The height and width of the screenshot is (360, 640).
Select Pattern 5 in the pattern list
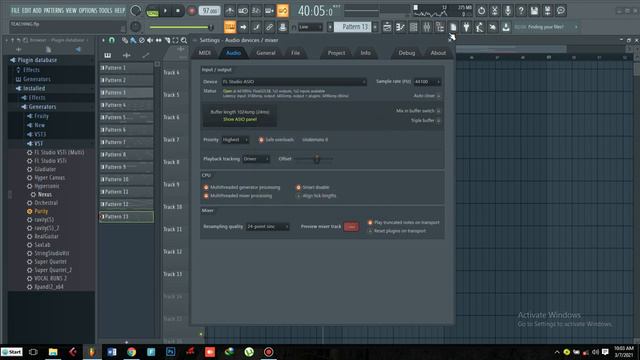126,117
